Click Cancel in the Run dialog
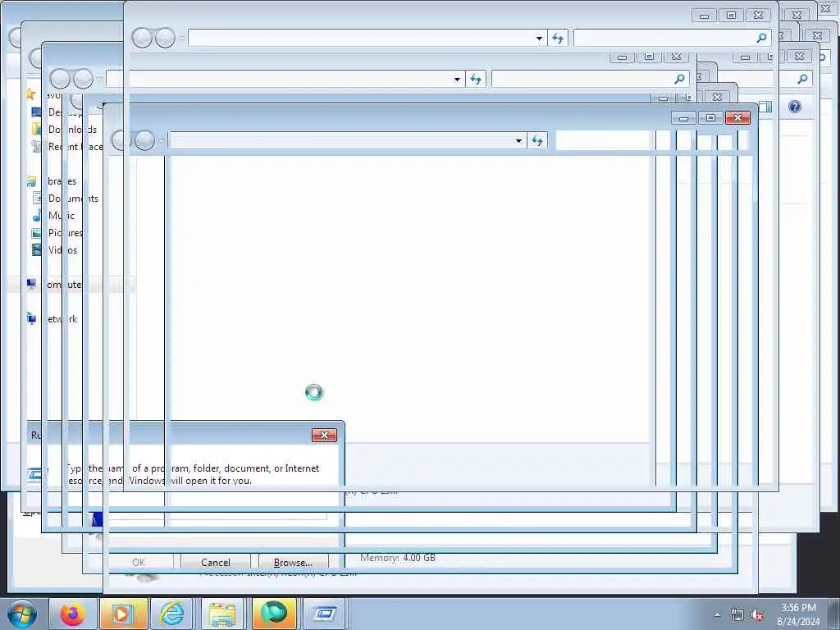This screenshot has width=840, height=630. coord(216,563)
